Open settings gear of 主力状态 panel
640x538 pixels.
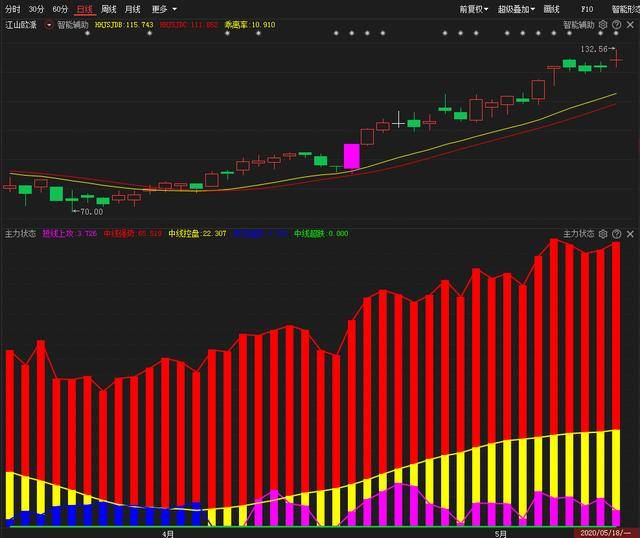(603, 233)
